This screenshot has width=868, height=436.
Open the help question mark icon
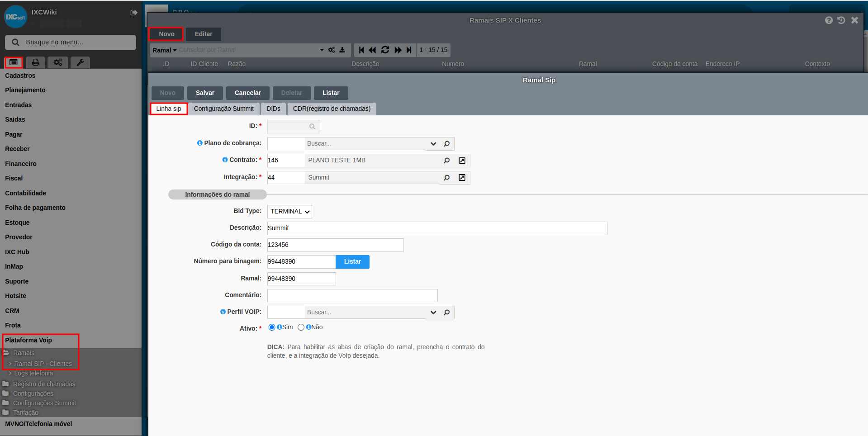pyautogui.click(x=829, y=20)
